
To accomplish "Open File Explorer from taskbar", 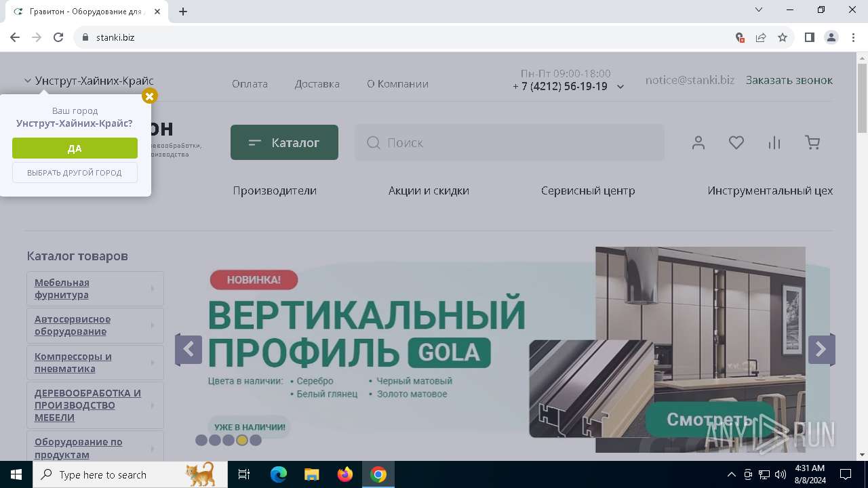I will pyautogui.click(x=312, y=474).
